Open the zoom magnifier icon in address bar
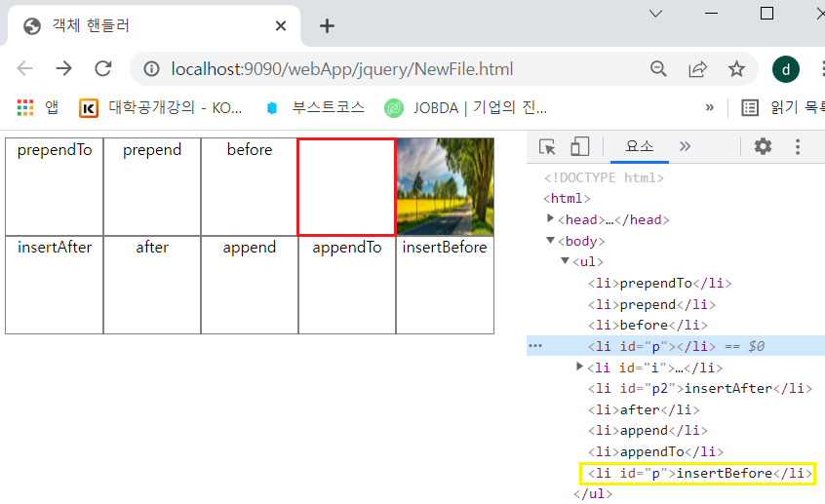This screenshot has width=825, height=504. [x=658, y=69]
